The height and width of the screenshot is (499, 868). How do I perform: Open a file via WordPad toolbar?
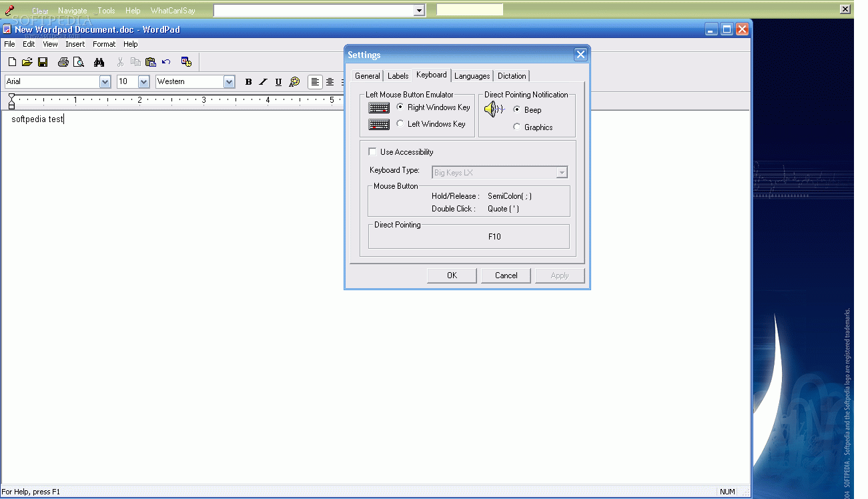click(x=27, y=62)
